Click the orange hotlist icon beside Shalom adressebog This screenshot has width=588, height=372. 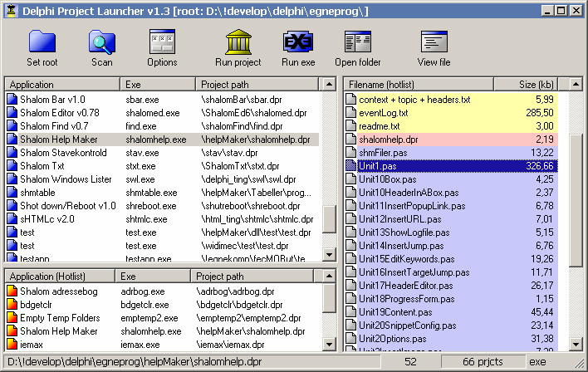(x=12, y=291)
